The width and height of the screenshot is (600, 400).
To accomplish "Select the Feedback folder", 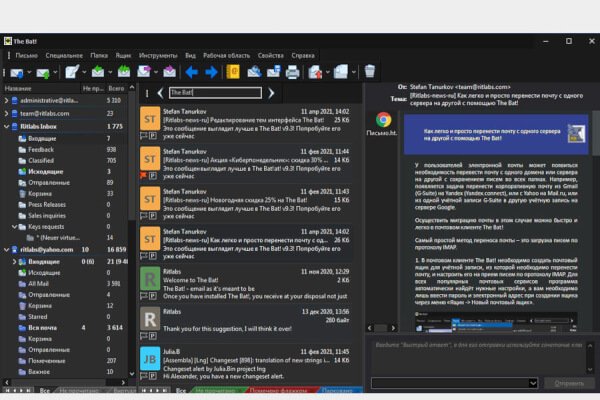I will (41, 150).
